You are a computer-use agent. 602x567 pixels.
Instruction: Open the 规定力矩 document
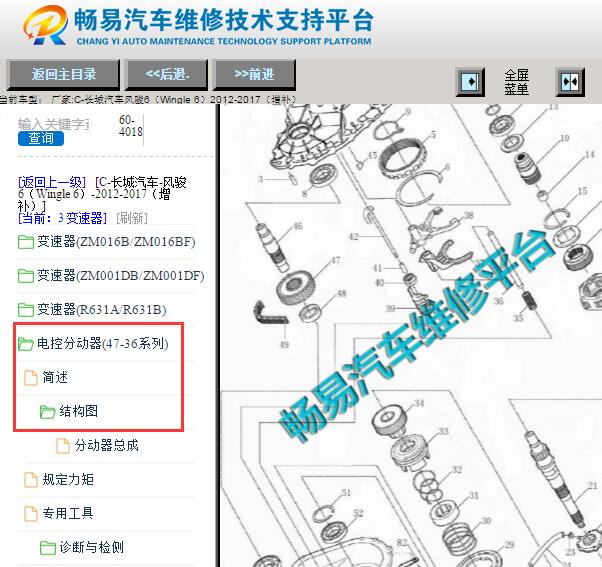(68, 479)
